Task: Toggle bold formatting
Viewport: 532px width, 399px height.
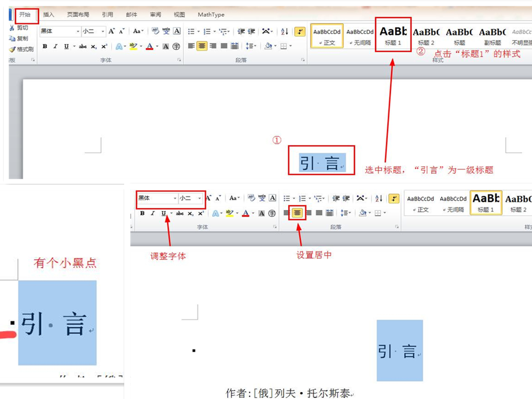Action: pos(45,46)
